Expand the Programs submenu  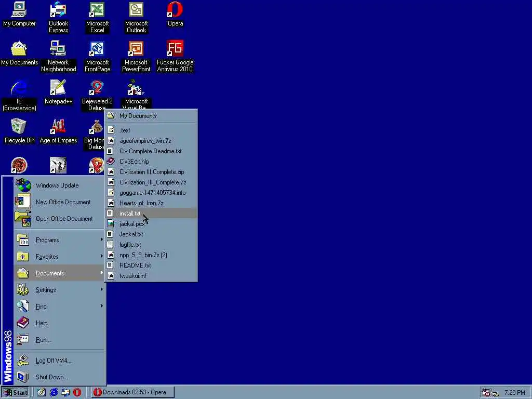click(59, 240)
